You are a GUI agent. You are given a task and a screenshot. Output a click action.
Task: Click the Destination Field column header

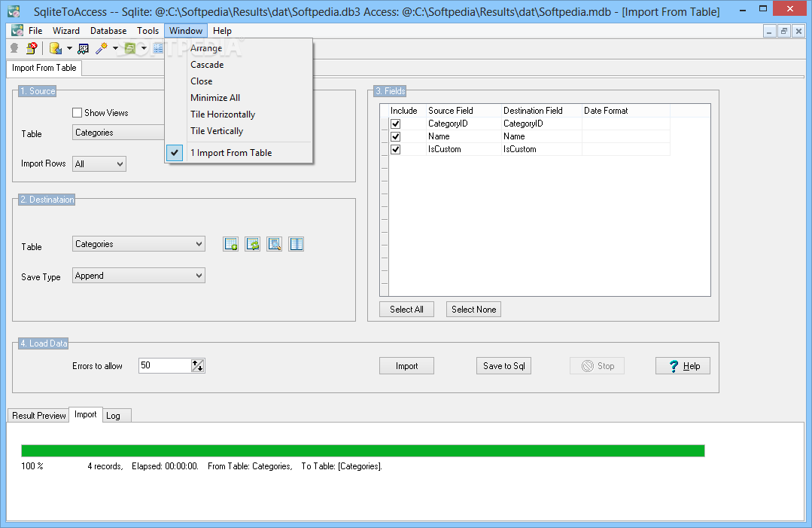(542, 111)
